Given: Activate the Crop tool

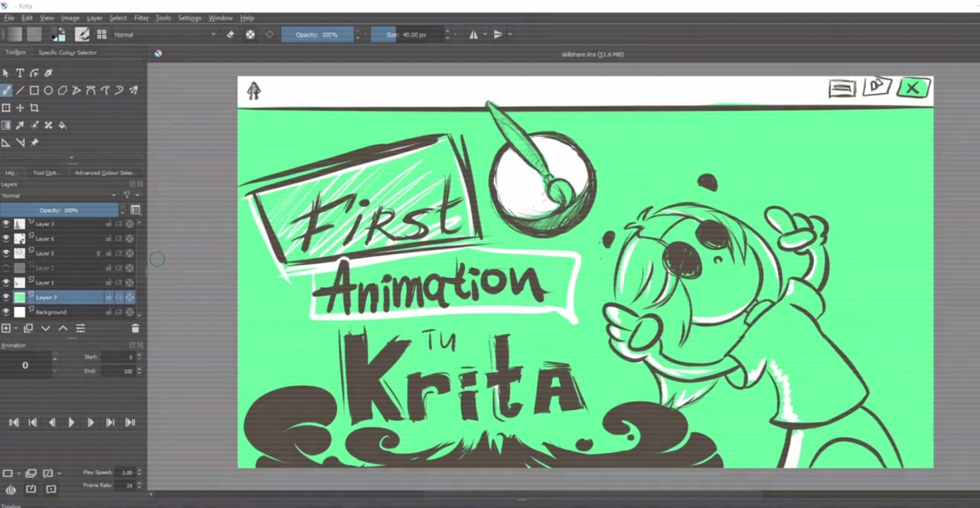Looking at the screenshot, I should 33,107.
